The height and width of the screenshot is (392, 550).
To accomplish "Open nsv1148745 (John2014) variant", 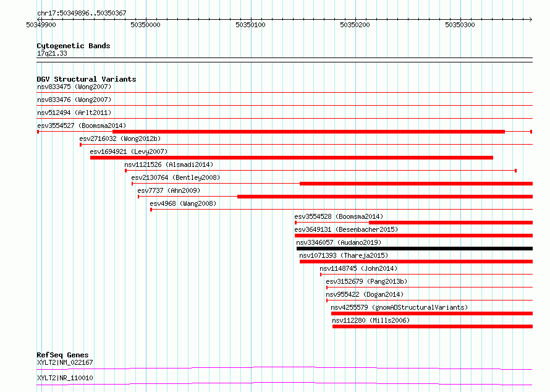I will 358,268.
